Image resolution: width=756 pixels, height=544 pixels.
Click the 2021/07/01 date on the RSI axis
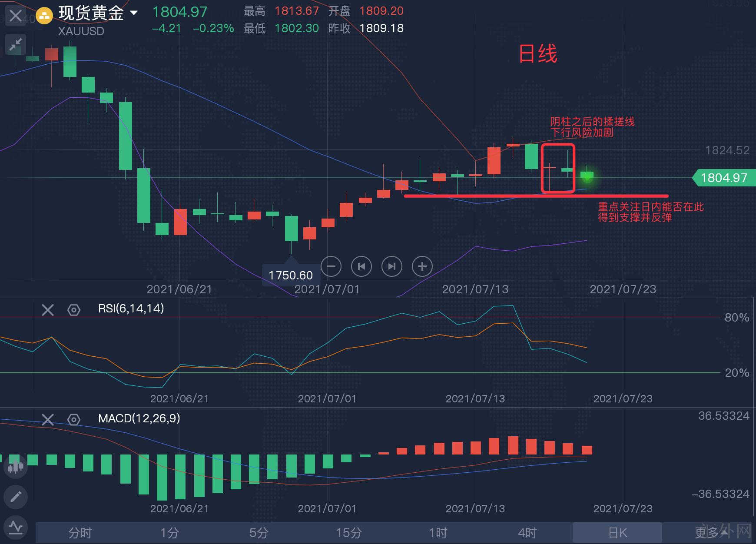[327, 399]
